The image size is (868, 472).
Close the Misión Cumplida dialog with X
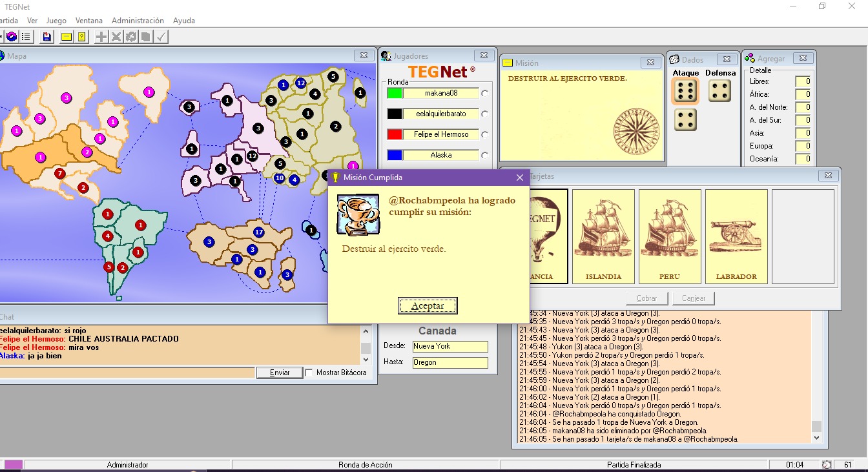[x=520, y=178]
